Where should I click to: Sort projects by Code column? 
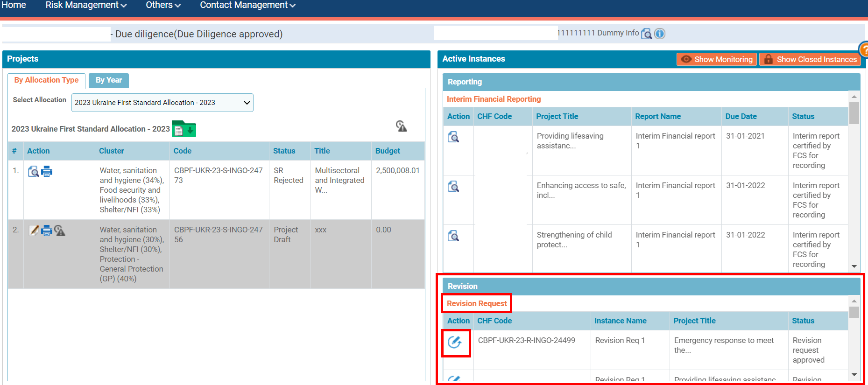183,151
